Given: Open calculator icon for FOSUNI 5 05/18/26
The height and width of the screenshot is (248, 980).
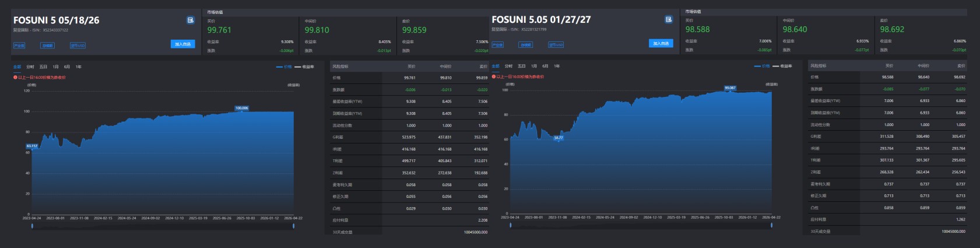Looking at the screenshot, I should point(190,20).
